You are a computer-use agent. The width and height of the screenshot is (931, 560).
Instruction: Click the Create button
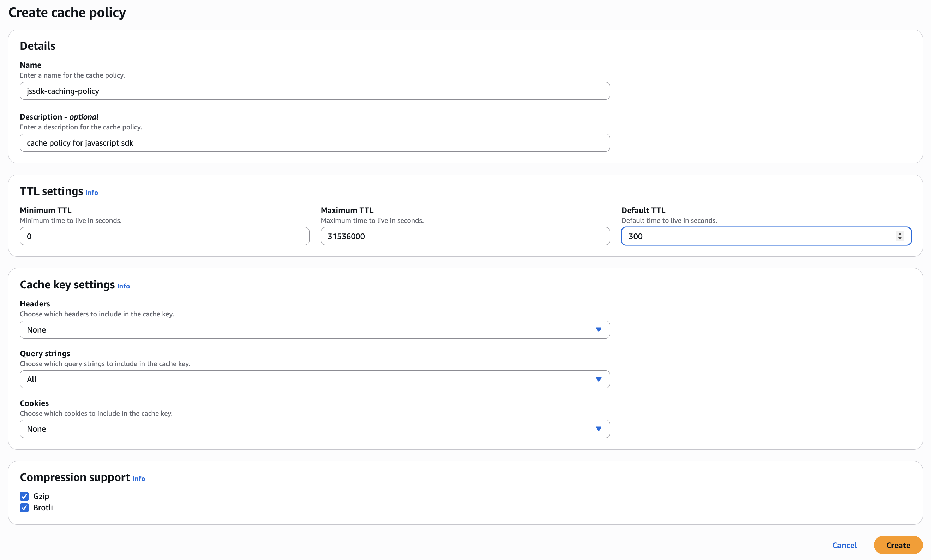898,545
